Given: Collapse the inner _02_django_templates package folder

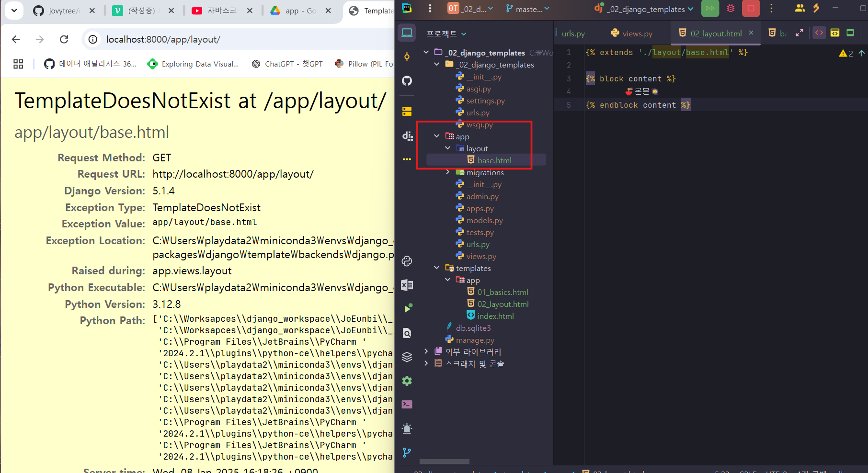Looking at the screenshot, I should (x=437, y=64).
